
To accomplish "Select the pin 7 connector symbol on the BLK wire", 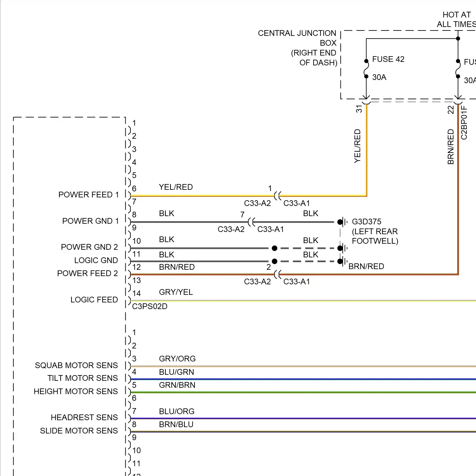I will pyautogui.click(x=251, y=222).
